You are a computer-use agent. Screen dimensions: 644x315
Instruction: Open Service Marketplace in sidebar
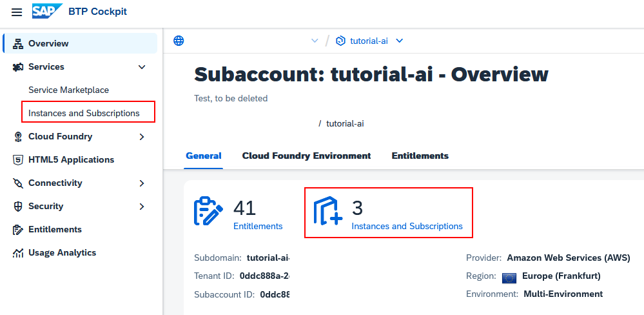[68, 90]
